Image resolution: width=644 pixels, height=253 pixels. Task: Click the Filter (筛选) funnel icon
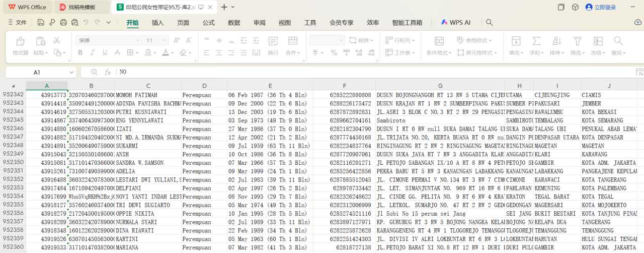[x=578, y=41]
